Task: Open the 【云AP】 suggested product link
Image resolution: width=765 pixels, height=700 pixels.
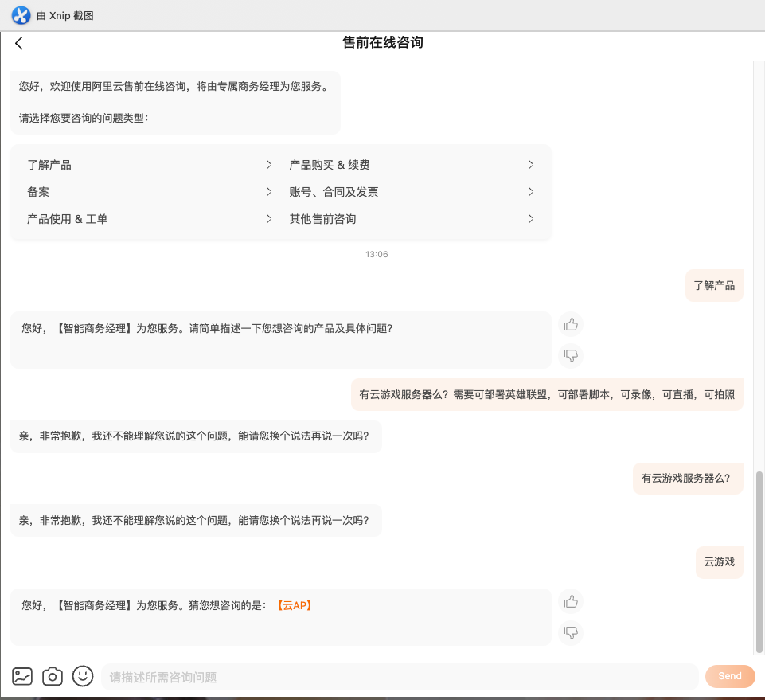Action: (x=295, y=605)
